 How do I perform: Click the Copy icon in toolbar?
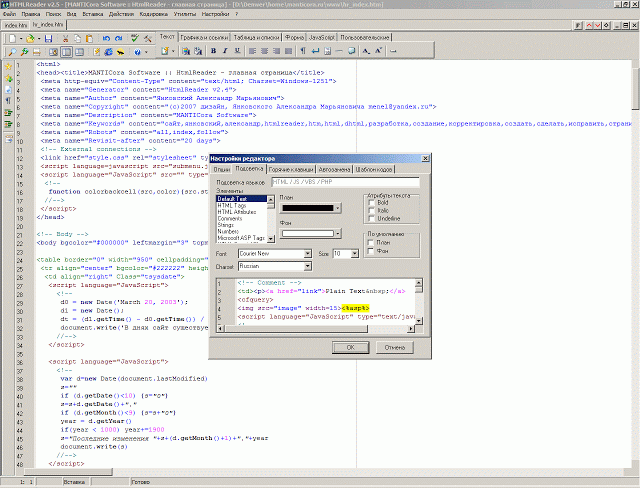point(77,39)
